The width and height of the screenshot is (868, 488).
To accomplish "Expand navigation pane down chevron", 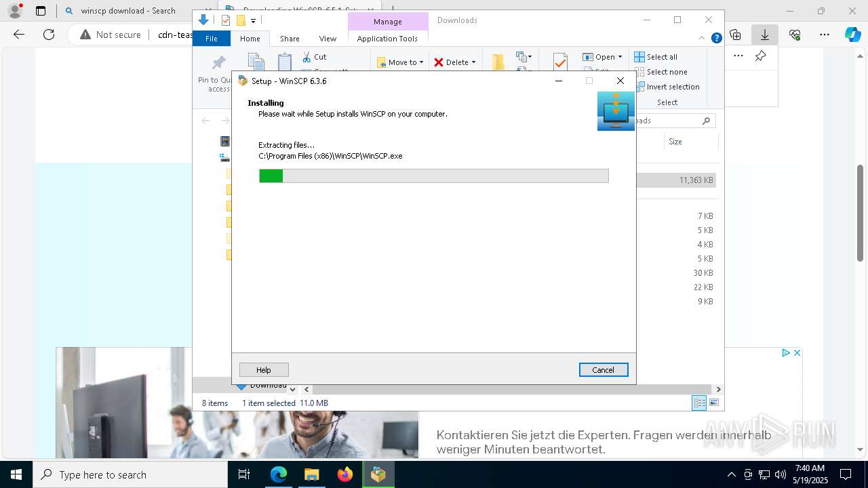I will tap(292, 389).
